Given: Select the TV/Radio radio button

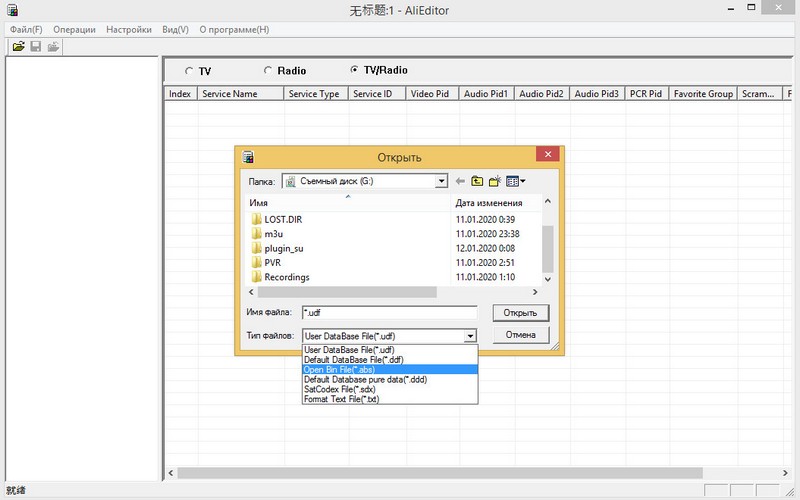Looking at the screenshot, I should (x=354, y=70).
